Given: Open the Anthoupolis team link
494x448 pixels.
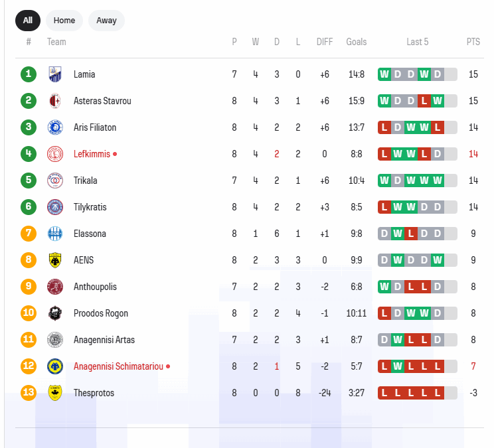Looking at the screenshot, I should pos(95,287).
